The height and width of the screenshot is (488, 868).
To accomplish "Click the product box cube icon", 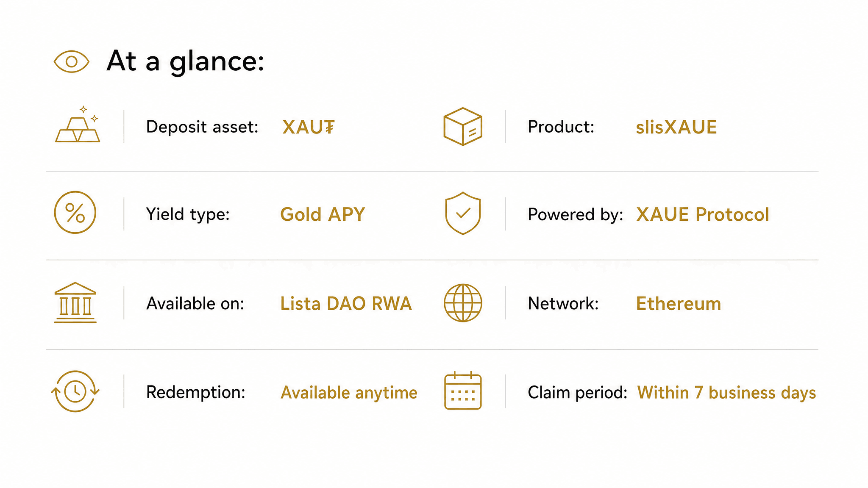I will [463, 126].
